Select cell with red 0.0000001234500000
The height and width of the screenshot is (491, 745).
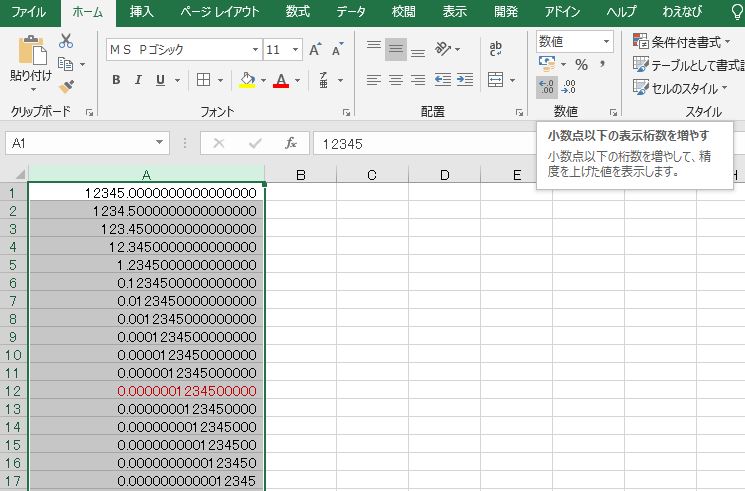[x=146, y=391]
